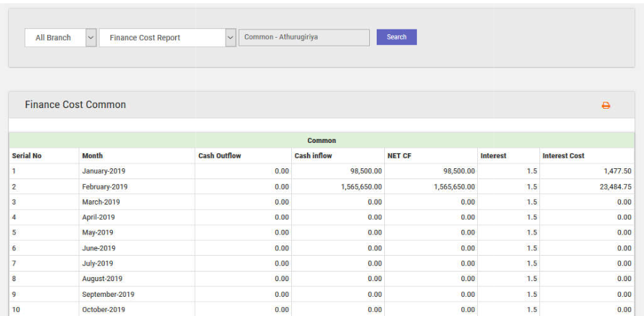Open the All Branch dropdown
Viewport: 644px width, 316px height.
pyautogui.click(x=61, y=38)
